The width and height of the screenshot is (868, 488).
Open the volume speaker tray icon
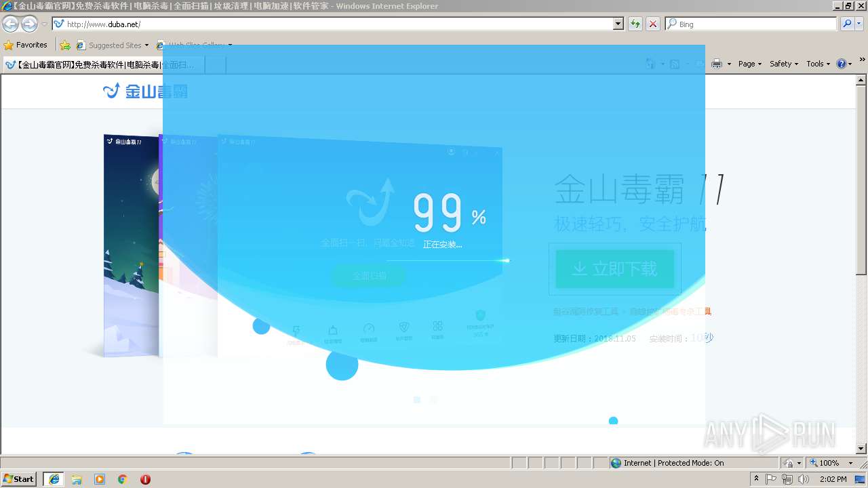[x=803, y=479]
